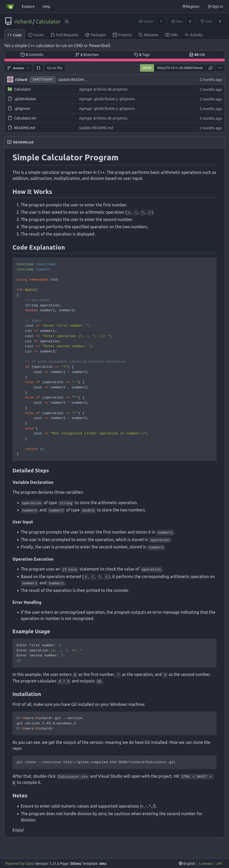This screenshot has width=229, height=868.
Task: Click the clone URL input field
Action: pos(180,68)
